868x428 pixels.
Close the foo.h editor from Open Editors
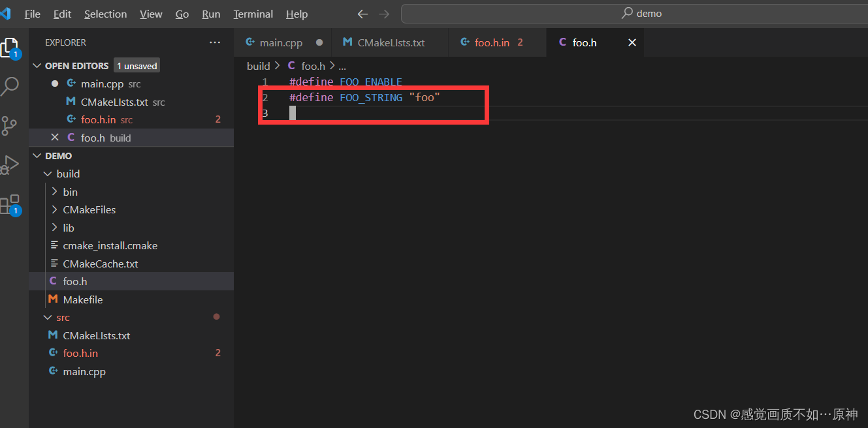coord(55,138)
